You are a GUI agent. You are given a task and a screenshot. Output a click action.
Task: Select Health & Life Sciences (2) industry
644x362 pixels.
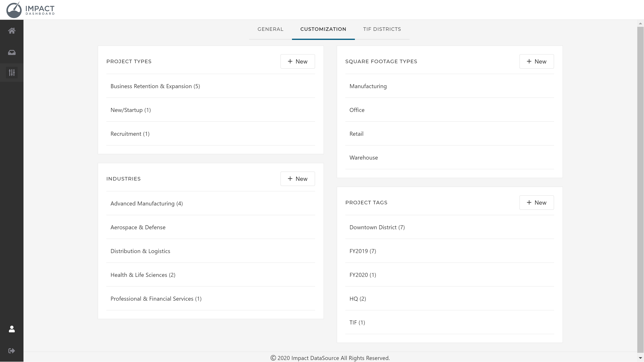pyautogui.click(x=210, y=275)
